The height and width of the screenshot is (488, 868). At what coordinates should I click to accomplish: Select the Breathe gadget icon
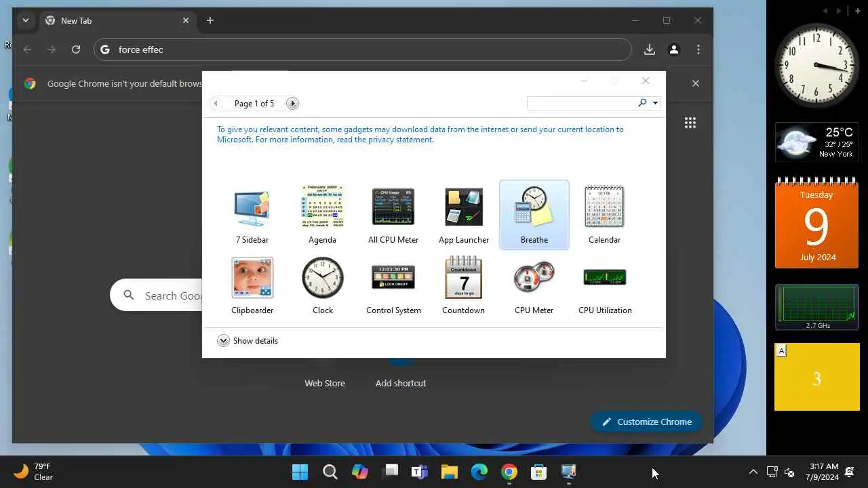click(534, 207)
